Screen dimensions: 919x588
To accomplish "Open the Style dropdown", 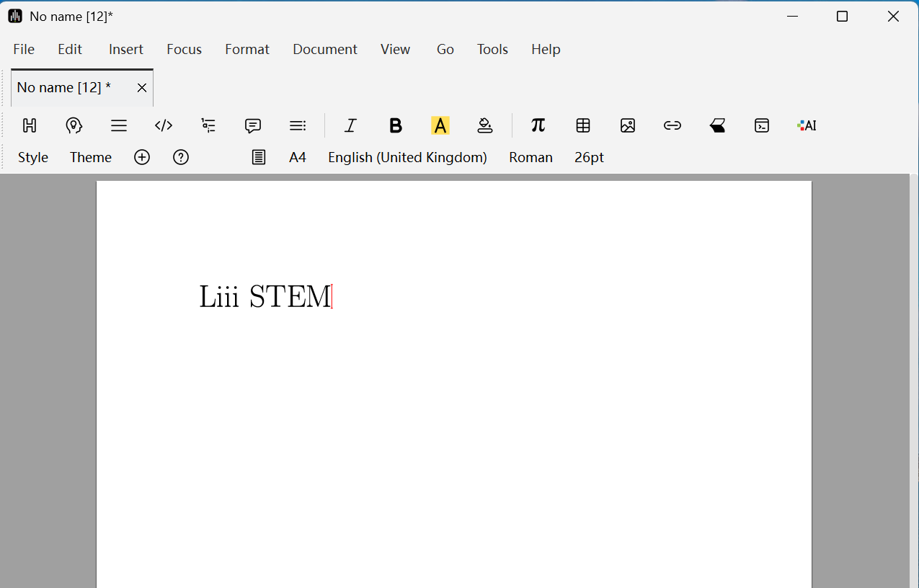I will 33,157.
